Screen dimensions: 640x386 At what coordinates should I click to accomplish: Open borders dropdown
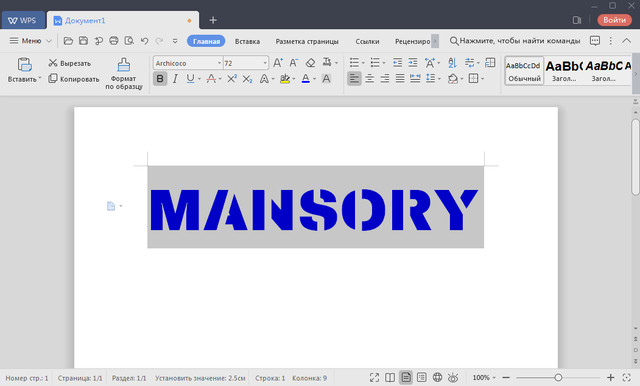click(x=482, y=79)
